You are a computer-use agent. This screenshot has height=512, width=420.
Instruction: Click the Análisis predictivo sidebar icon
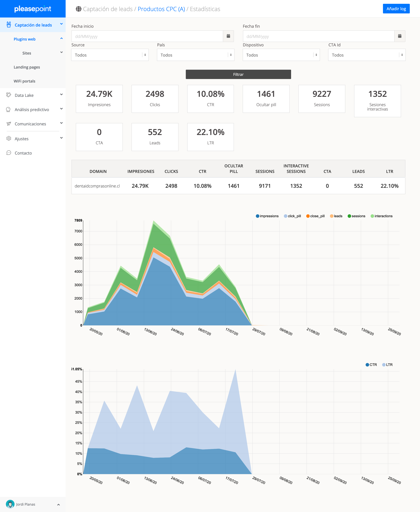click(8, 109)
